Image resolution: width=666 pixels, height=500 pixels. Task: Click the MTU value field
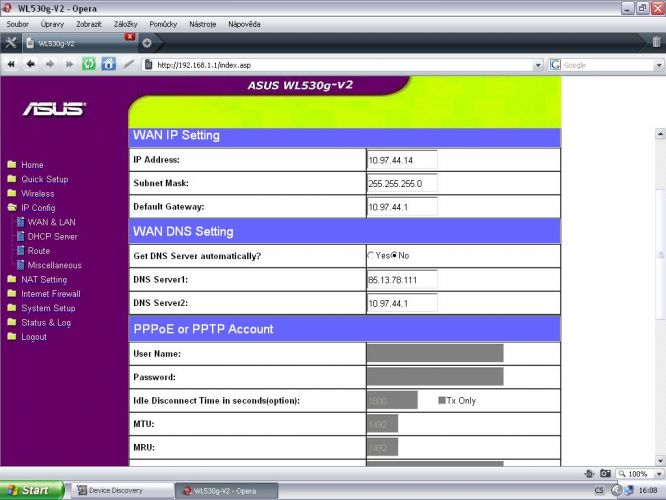(383, 424)
